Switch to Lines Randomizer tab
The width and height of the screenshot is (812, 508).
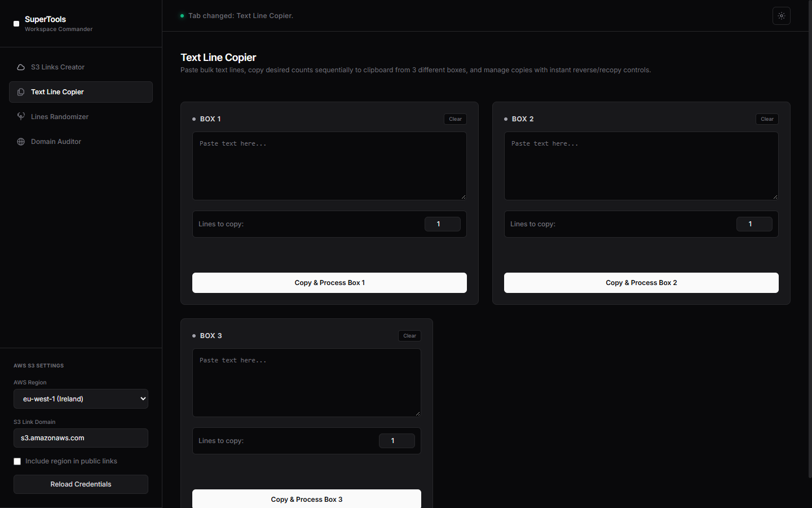(x=81, y=117)
